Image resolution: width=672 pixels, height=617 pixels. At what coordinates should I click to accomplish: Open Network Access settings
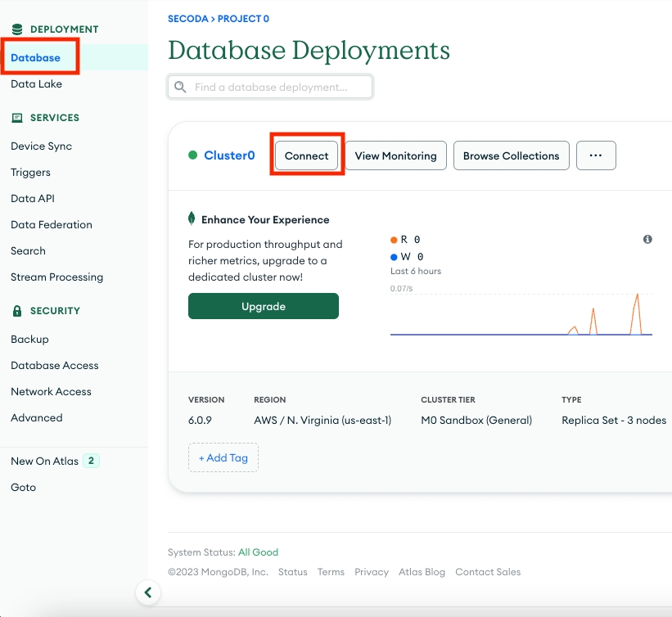coord(51,392)
